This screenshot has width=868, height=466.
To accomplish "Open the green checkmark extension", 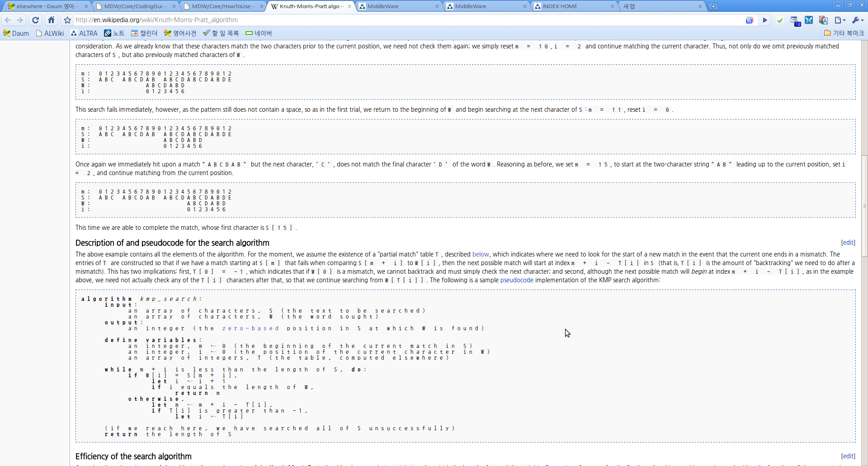I will (780, 20).
